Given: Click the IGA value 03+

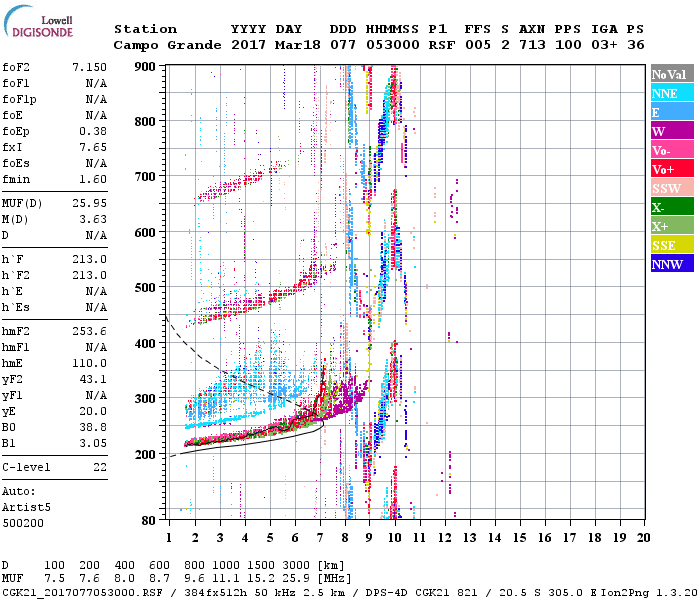Looking at the screenshot, I should click(604, 45).
